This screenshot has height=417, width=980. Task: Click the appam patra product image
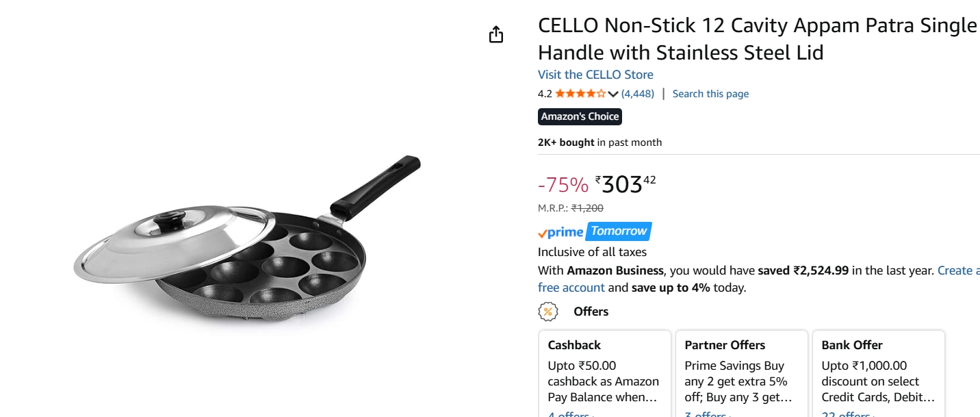(246, 240)
